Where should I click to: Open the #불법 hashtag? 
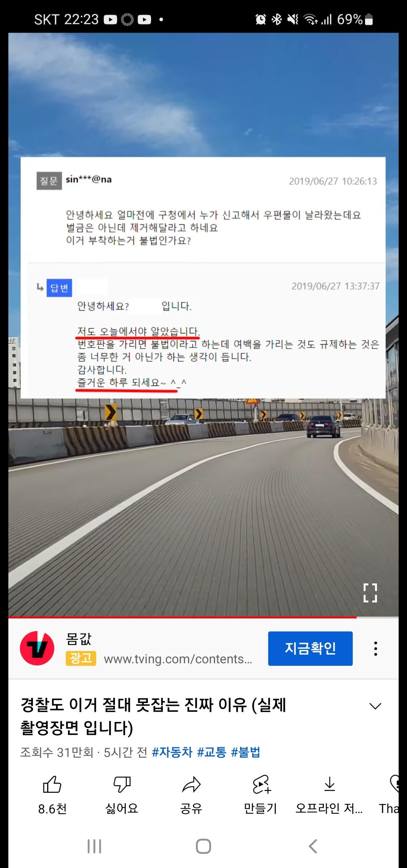[245, 752]
